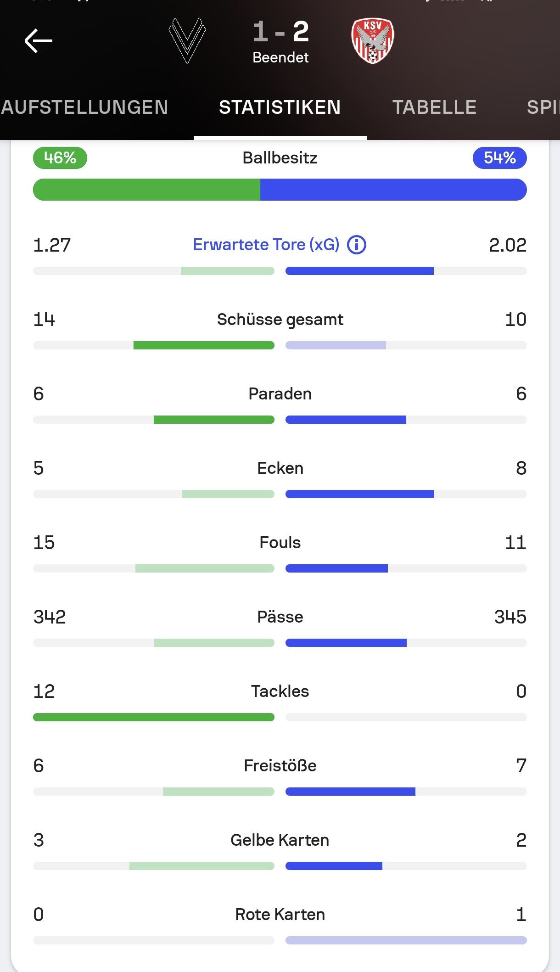Click the blue Ballbesitz bar segment
560x972 pixels.
[x=393, y=190]
